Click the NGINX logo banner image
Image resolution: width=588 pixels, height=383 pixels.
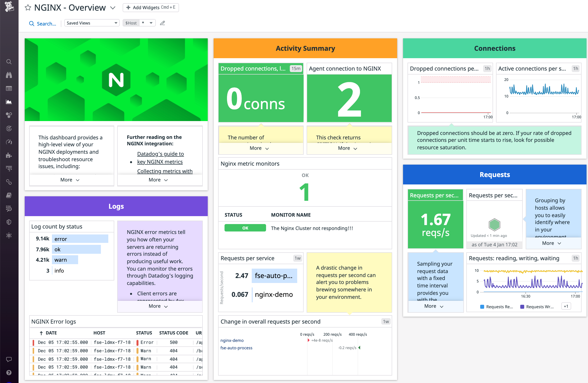tap(116, 80)
